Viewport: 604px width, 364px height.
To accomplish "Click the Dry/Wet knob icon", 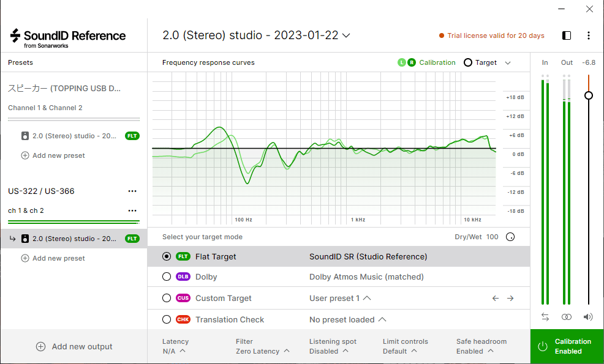I will (510, 237).
